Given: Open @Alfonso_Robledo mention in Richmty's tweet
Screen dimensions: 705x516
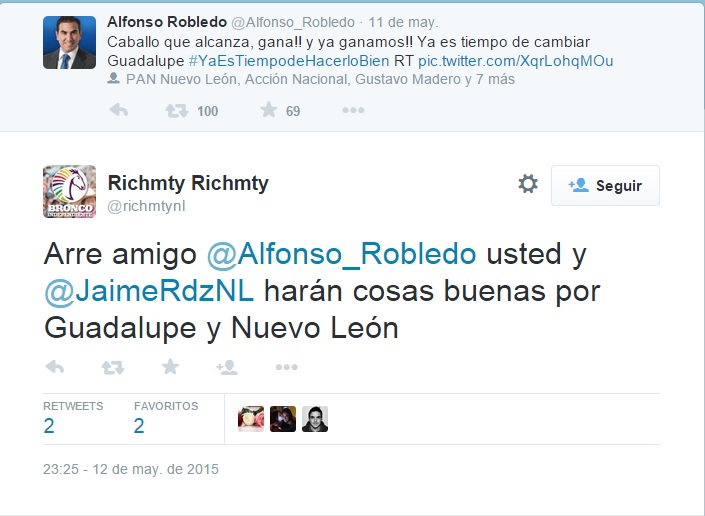Looking at the screenshot, I should pyautogui.click(x=341, y=254).
